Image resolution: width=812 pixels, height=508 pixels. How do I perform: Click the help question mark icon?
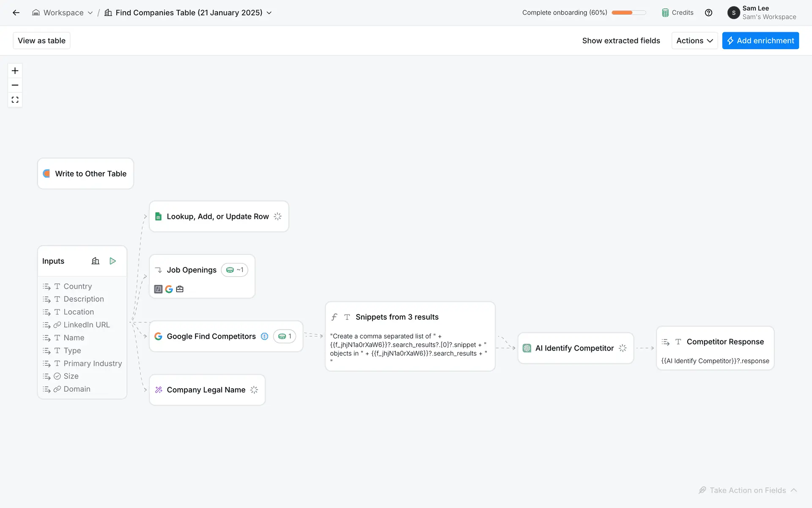708,13
